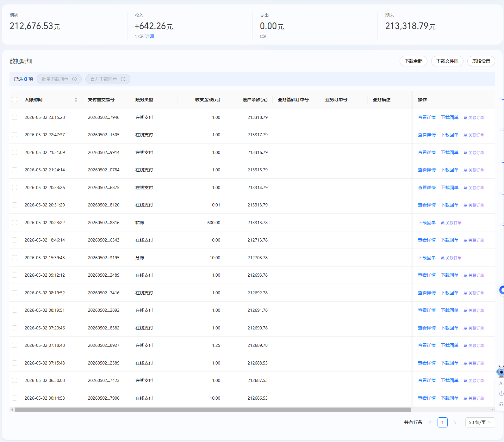
Task: Select row checkbox for 23:15:28 entry
Action: [x=15, y=117]
